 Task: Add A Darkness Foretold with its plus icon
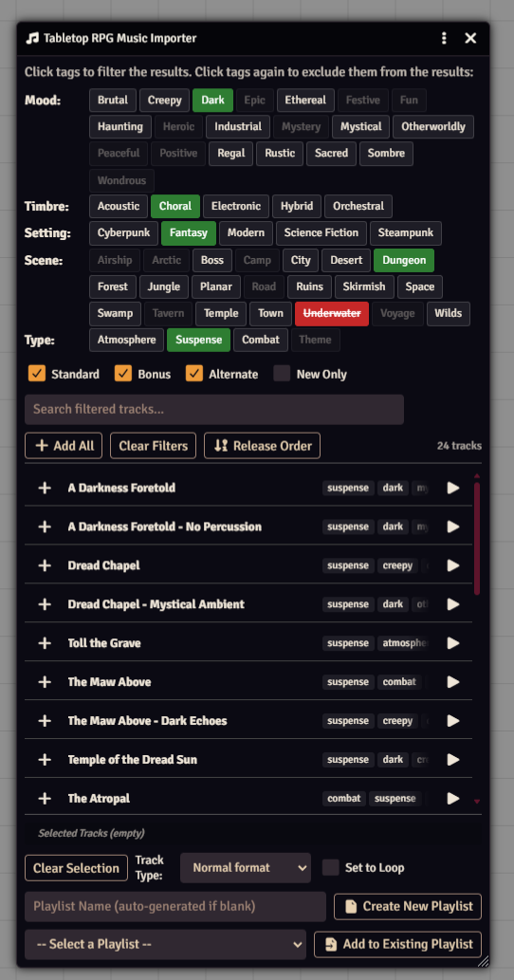click(45, 488)
